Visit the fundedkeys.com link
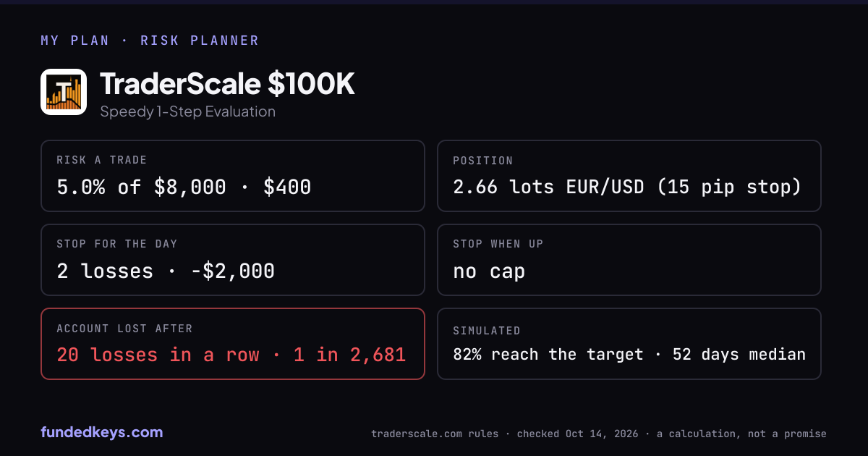 pyautogui.click(x=102, y=432)
